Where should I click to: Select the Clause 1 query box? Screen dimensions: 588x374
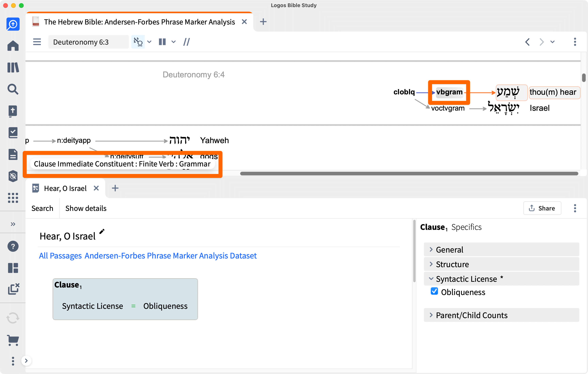125,299
